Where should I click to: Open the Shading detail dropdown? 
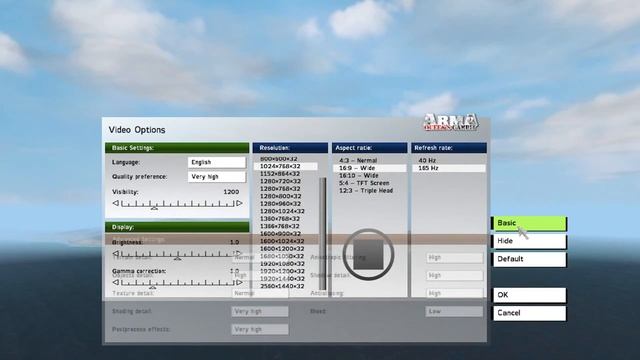pyautogui.click(x=260, y=311)
